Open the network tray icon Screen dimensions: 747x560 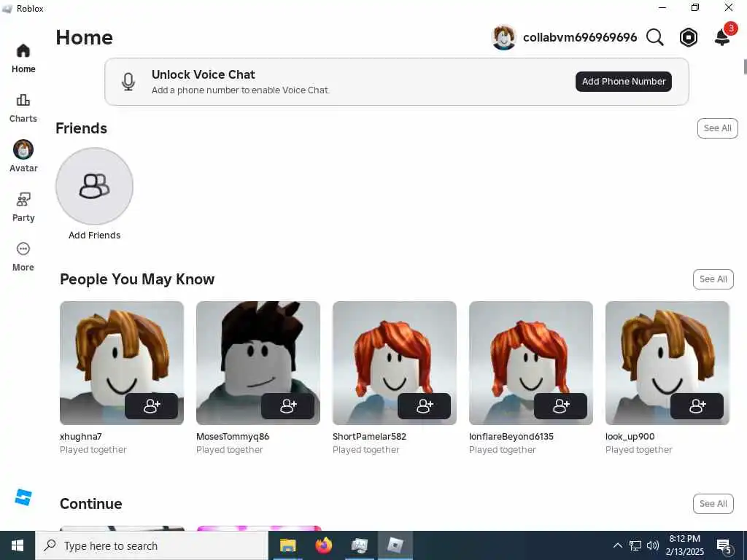(635, 545)
